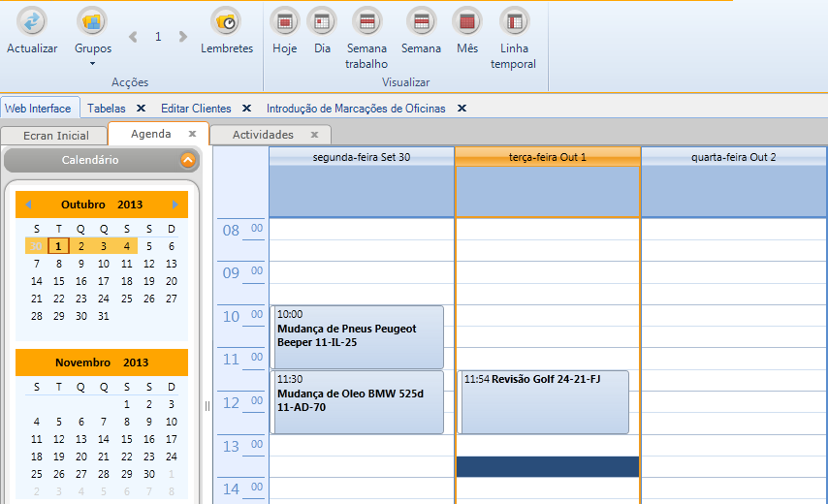
Task: Go to previous page arrow in Acções
Action: pyautogui.click(x=133, y=37)
